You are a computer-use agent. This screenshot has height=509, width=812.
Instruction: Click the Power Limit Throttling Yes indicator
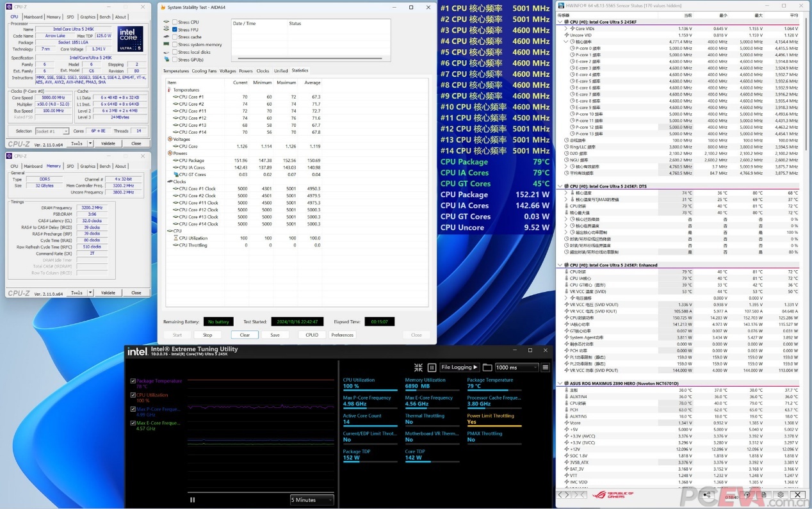[x=494, y=419]
